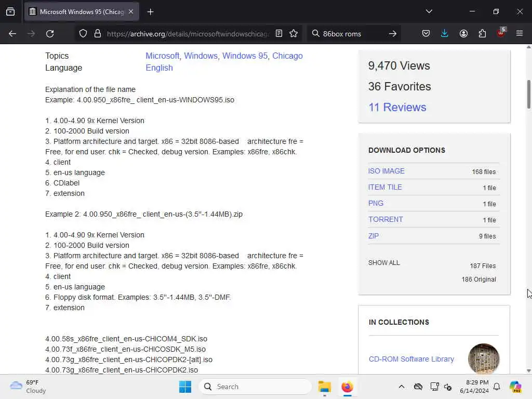Open a new browser tab
This screenshot has width=532, height=399.
[150, 12]
